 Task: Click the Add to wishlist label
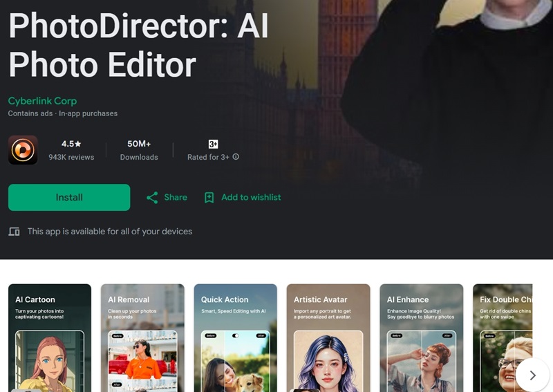(x=251, y=197)
